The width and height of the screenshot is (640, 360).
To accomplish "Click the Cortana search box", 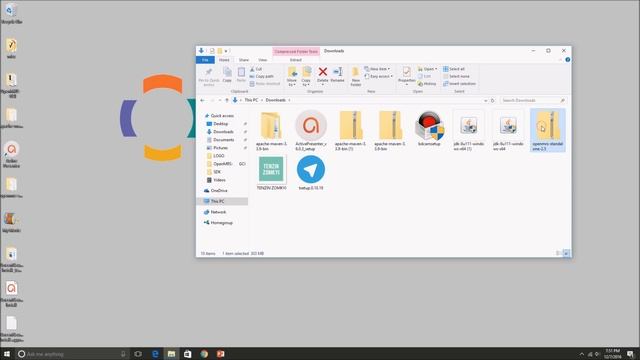I will click(x=72, y=354).
